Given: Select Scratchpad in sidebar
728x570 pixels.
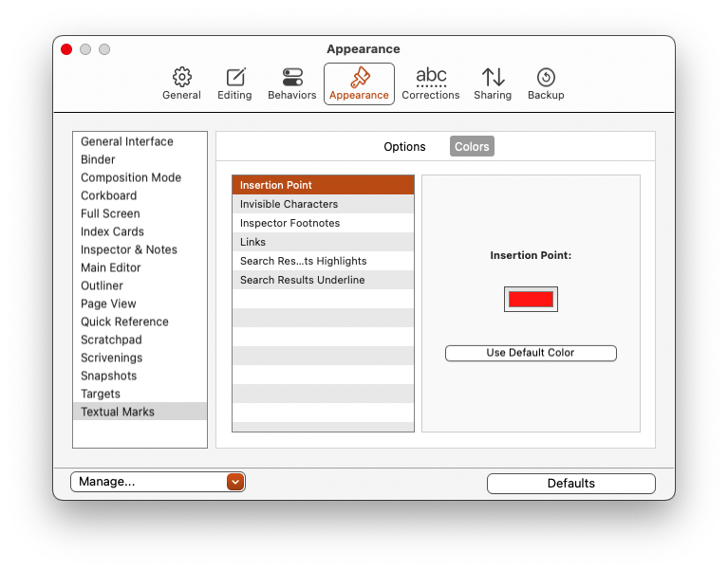Looking at the screenshot, I should pos(140,340).
